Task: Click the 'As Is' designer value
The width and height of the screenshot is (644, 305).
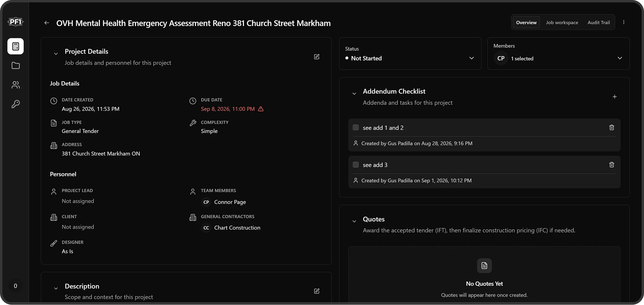Action: click(67, 251)
